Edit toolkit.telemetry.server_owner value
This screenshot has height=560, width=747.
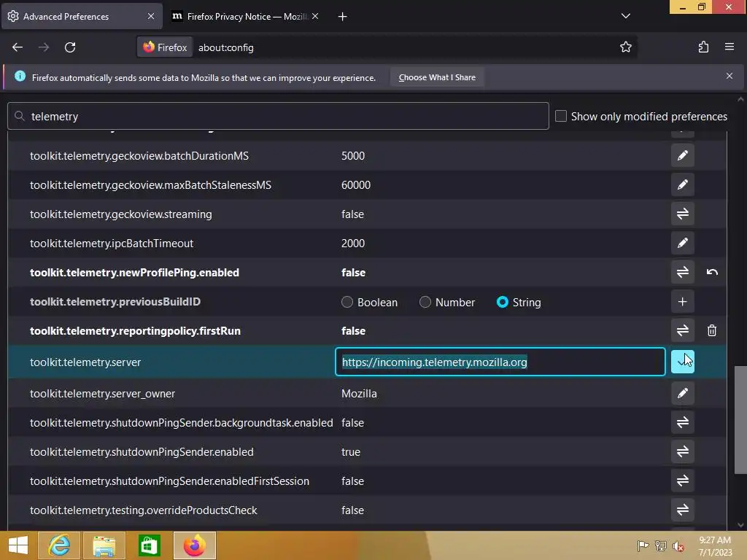[x=682, y=393]
